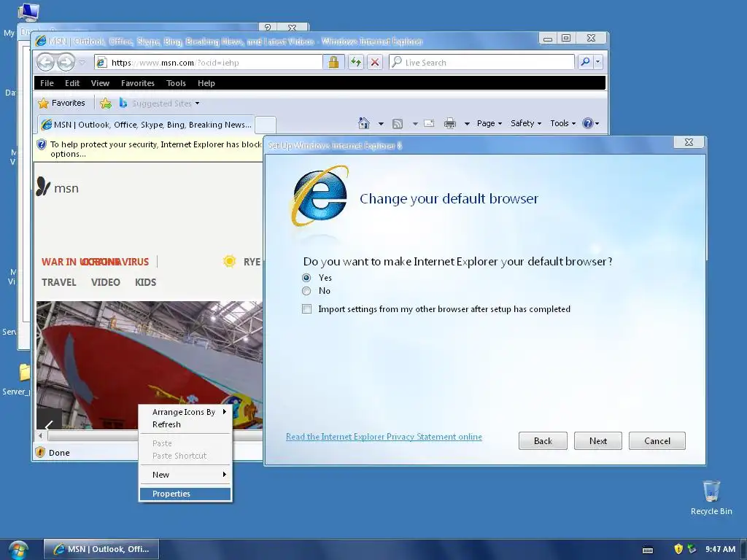
Task: Click the msn butterfly logo
Action: (43, 187)
